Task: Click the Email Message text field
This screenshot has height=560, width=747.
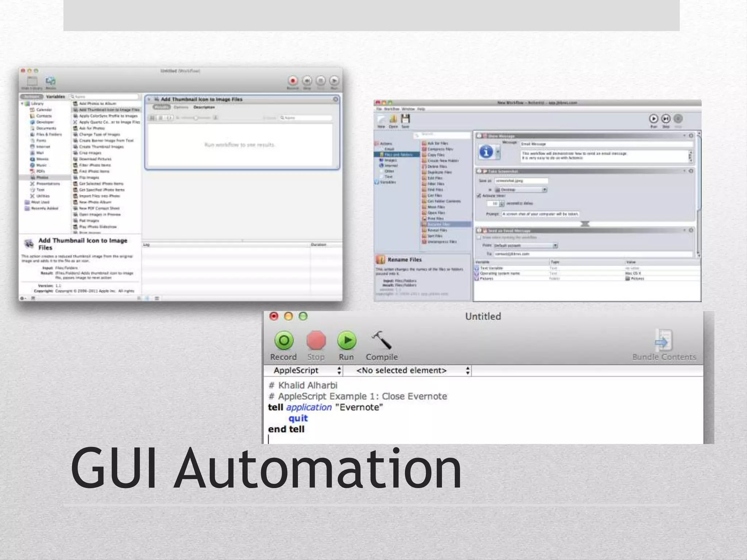Action: [606, 144]
